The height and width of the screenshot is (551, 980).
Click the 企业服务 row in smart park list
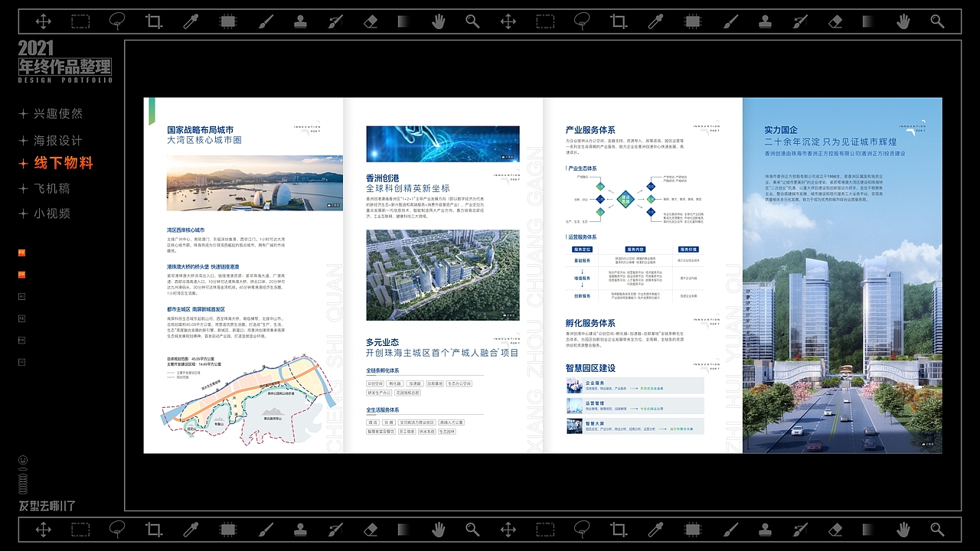click(x=635, y=386)
